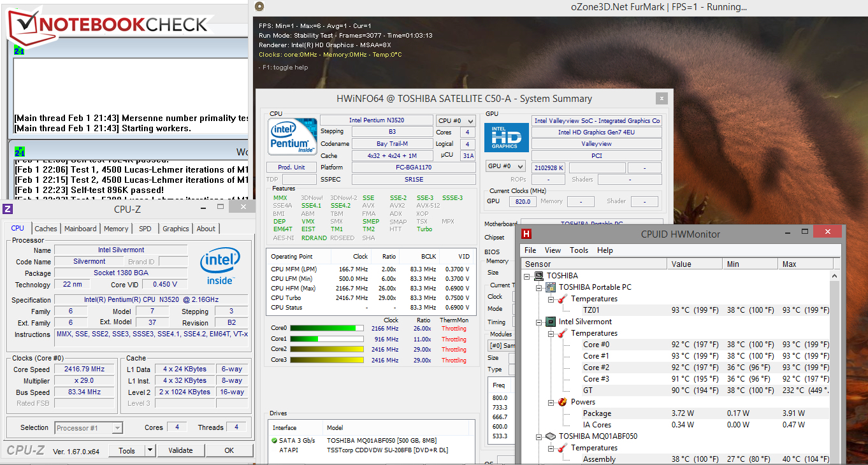The width and height of the screenshot is (868, 465).
Task: Click thermometer icon under TOSHIBA Portable PC
Action: coord(563,299)
